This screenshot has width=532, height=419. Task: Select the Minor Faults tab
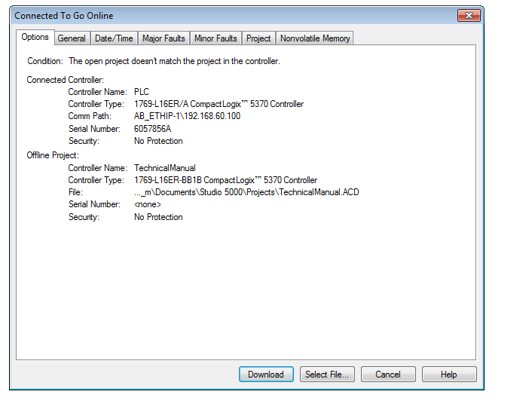pos(216,38)
